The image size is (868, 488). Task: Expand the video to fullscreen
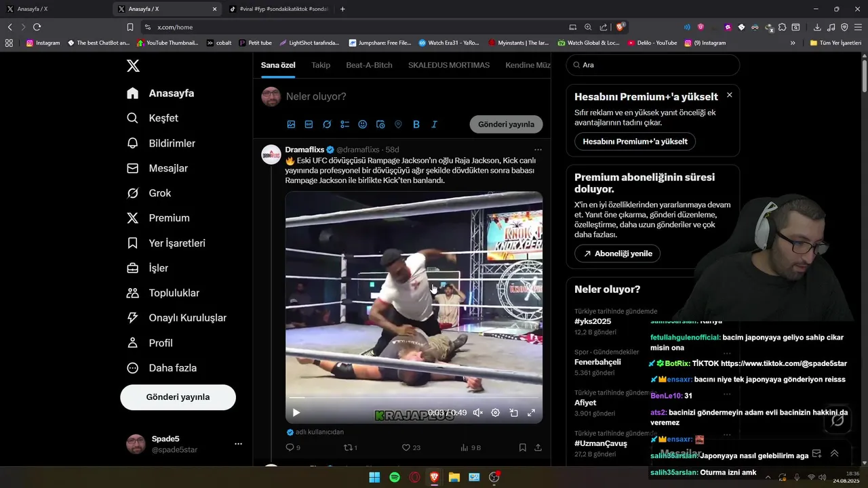click(532, 413)
